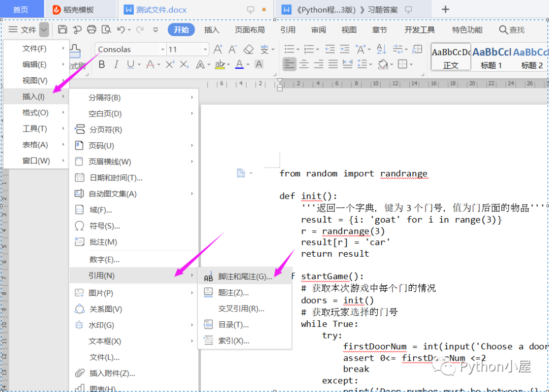Open Print Preview icon
This screenshot has width=549, height=392.
click(106, 29)
